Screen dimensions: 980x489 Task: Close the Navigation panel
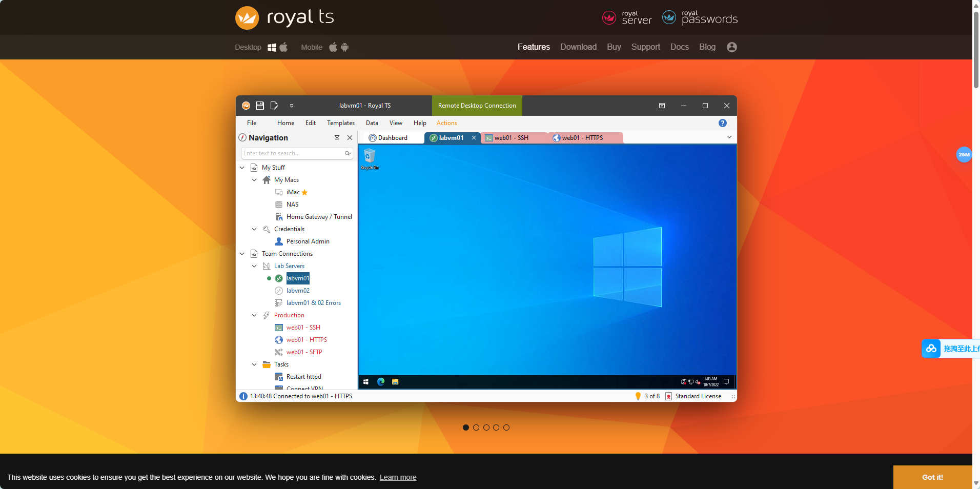point(350,138)
